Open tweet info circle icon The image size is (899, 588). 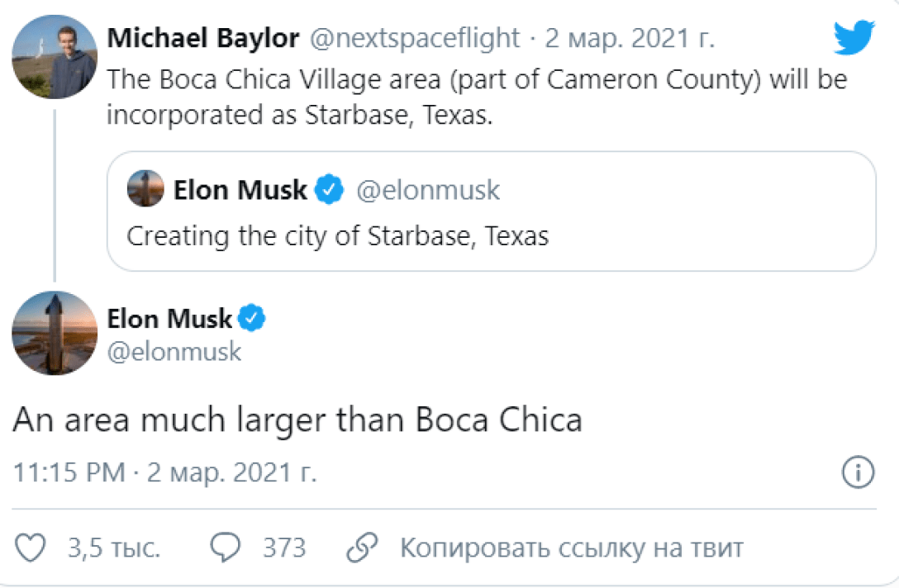coord(858,473)
